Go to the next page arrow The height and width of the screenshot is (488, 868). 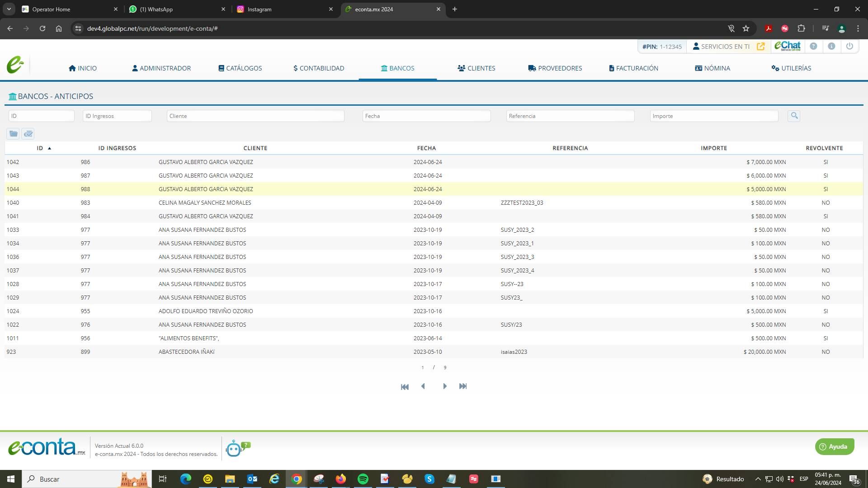click(x=444, y=386)
